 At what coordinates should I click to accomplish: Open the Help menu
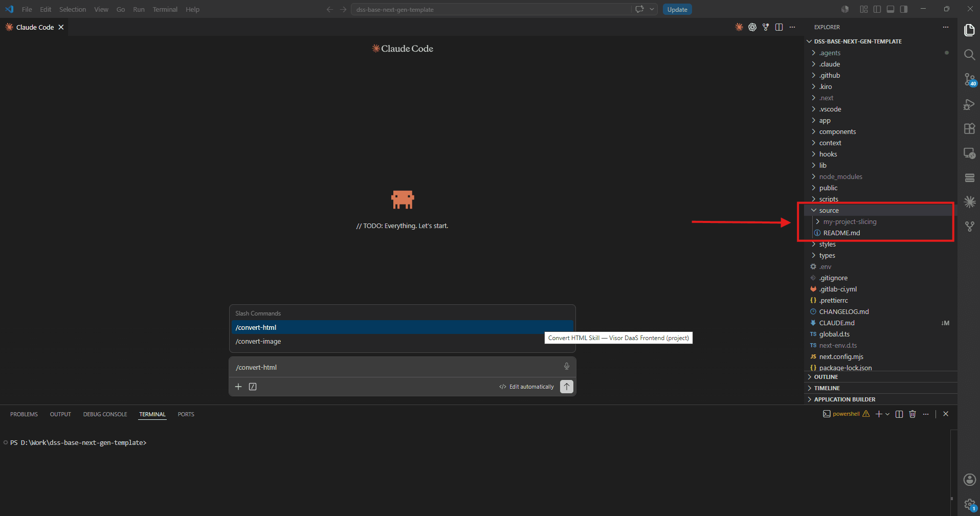click(193, 9)
